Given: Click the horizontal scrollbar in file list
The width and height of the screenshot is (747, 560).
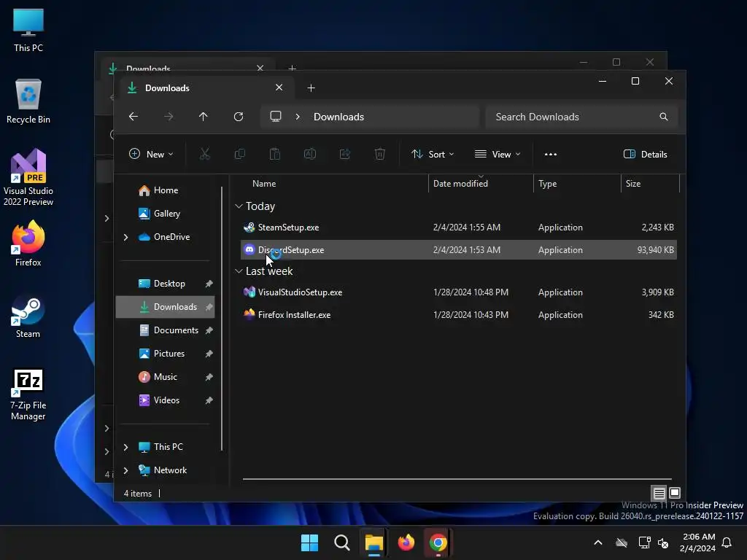Looking at the screenshot, I should coord(457,479).
